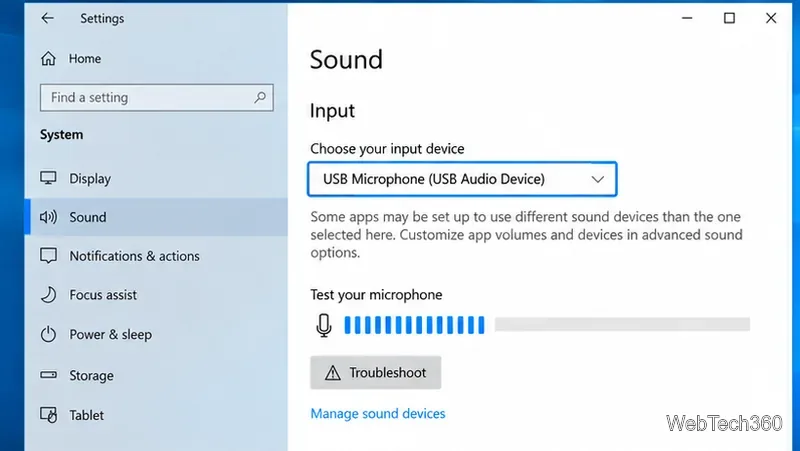This screenshot has width=800, height=451.
Task: Close the Settings window
Action: pyautogui.click(x=771, y=18)
